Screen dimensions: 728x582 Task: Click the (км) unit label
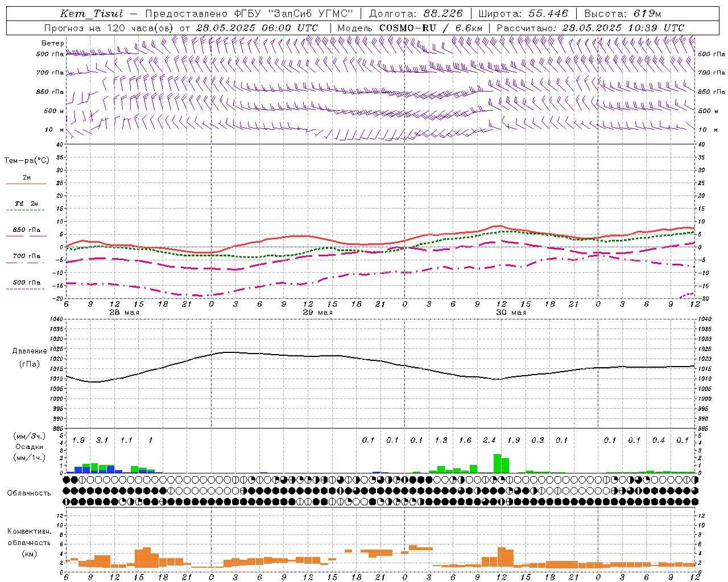pos(29,553)
